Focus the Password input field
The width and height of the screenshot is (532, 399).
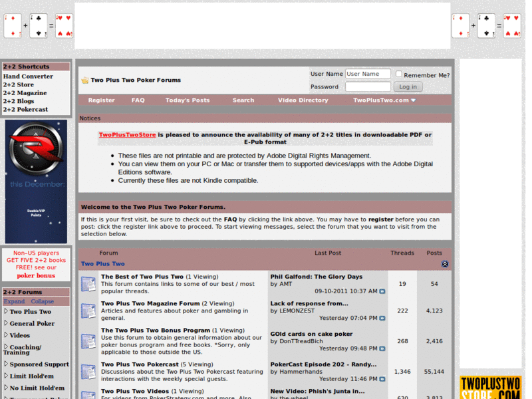[x=368, y=87]
